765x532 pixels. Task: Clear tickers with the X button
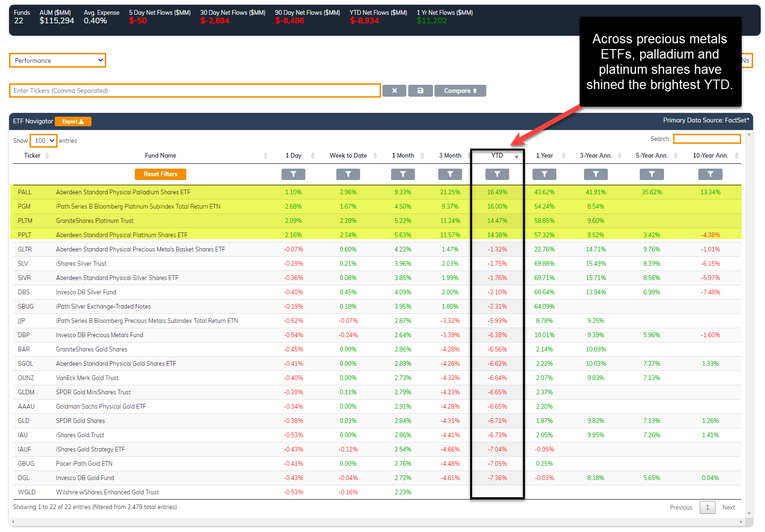pyautogui.click(x=394, y=91)
